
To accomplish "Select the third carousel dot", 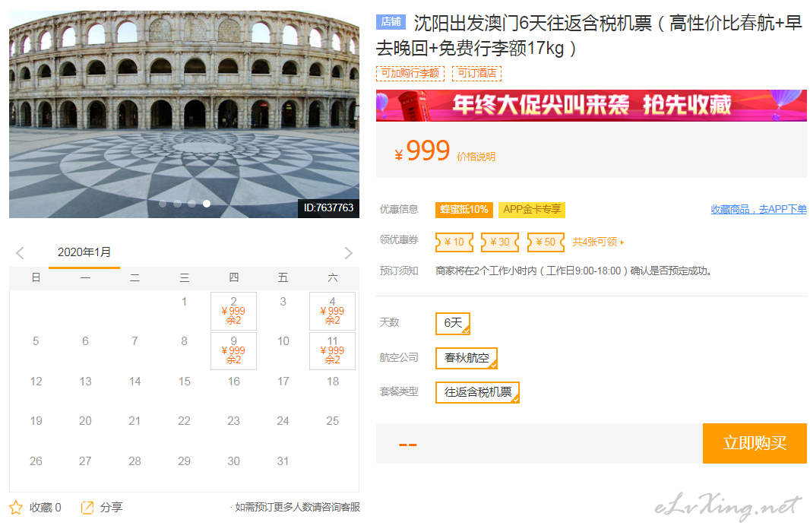I will tap(191, 204).
